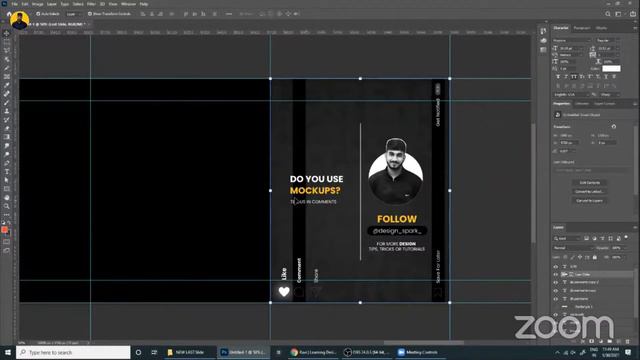The image size is (640, 360).
Task: Select the Pen tool
Action: coord(7,163)
